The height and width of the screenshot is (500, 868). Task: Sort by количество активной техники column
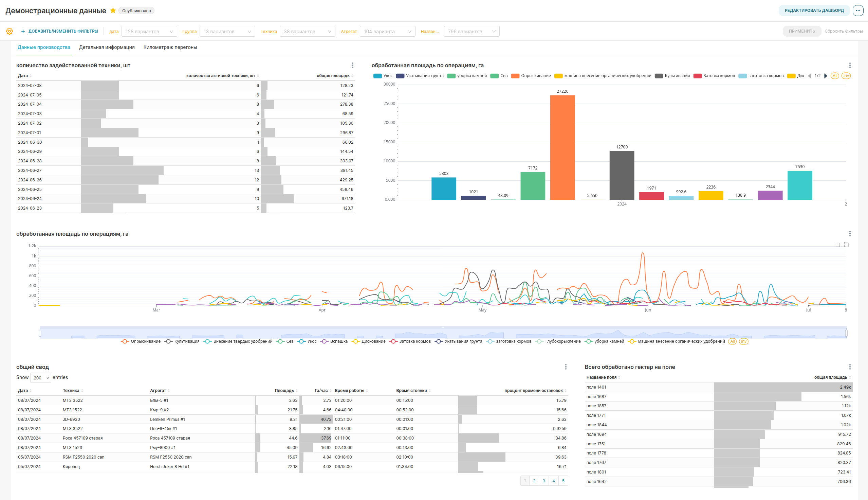223,76
